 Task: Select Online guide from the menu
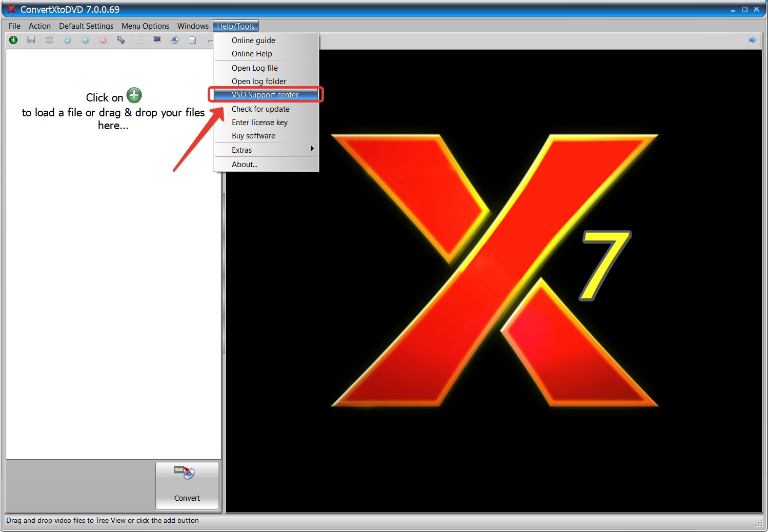click(266, 40)
